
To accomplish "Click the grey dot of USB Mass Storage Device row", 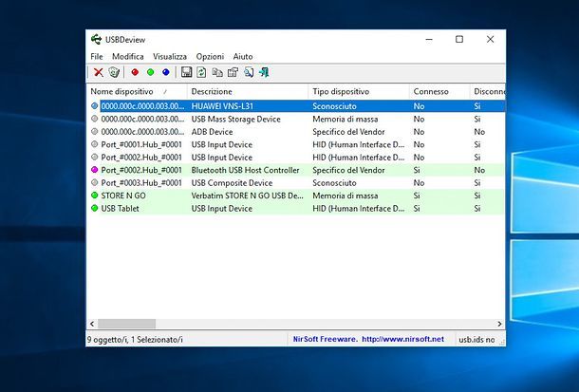I will [x=95, y=119].
